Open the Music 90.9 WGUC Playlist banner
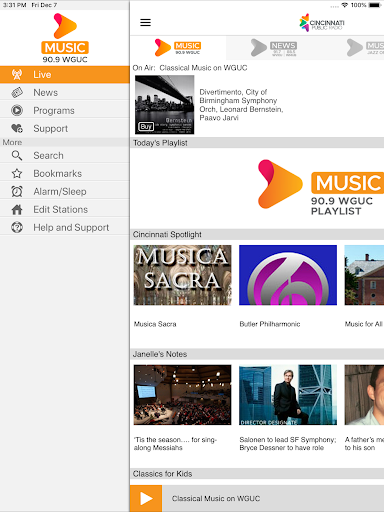 [320, 187]
